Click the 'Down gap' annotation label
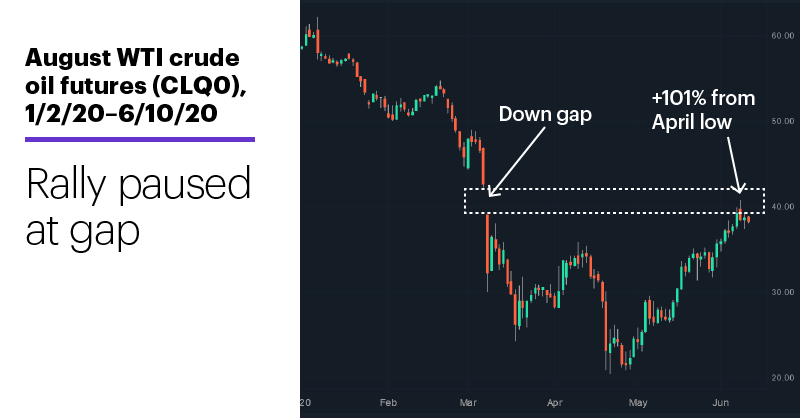 point(545,114)
